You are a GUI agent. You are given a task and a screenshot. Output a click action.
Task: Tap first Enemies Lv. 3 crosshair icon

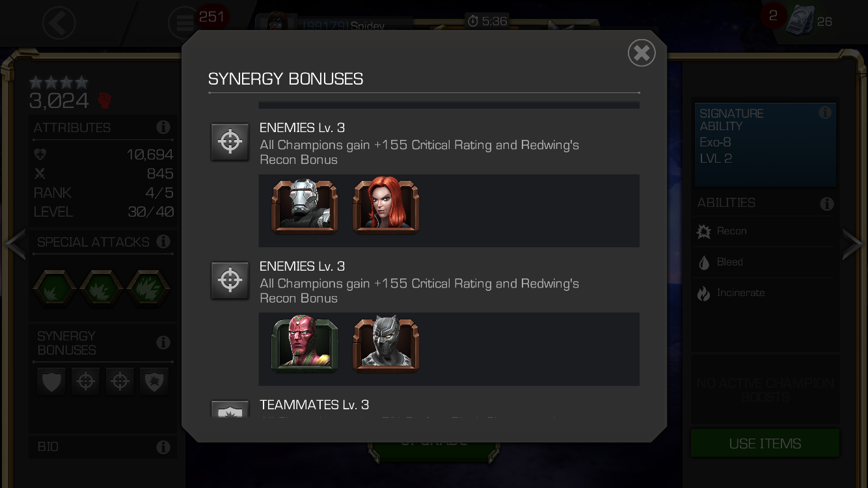click(x=230, y=142)
